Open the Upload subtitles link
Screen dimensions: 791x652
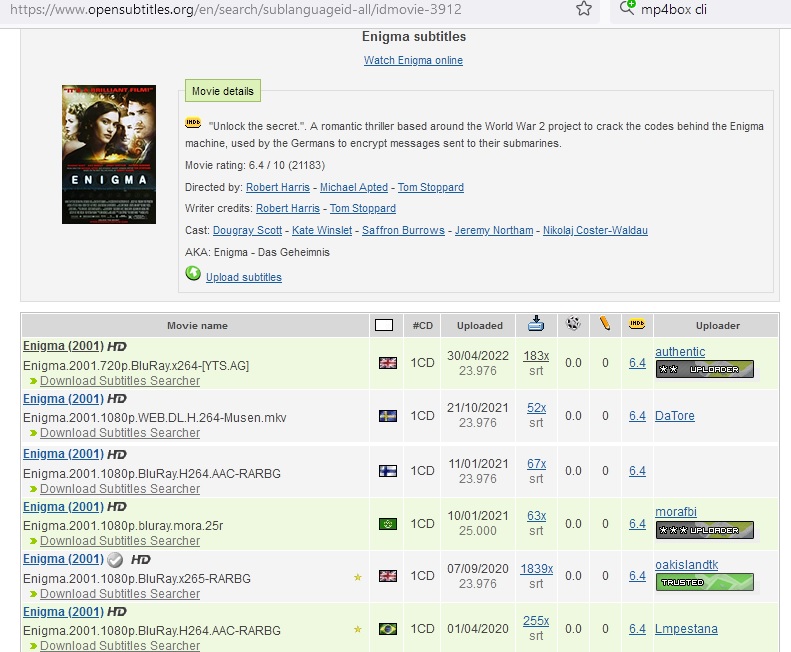(x=244, y=277)
